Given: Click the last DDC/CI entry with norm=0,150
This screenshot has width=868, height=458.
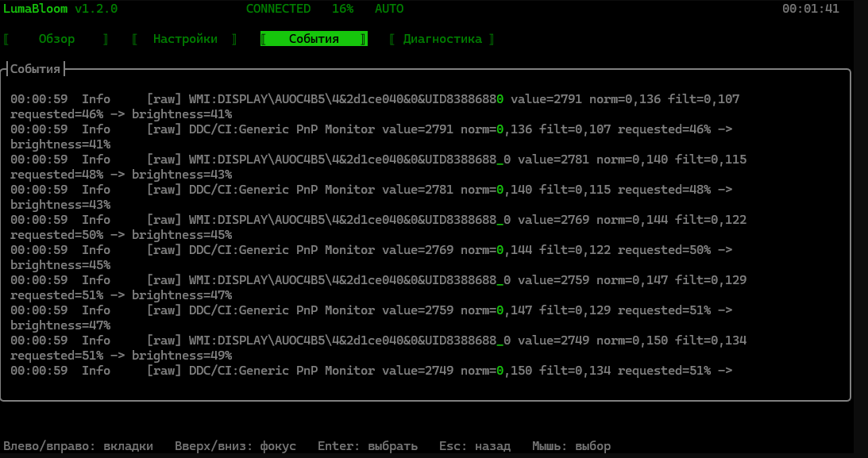Looking at the screenshot, I should [372, 371].
